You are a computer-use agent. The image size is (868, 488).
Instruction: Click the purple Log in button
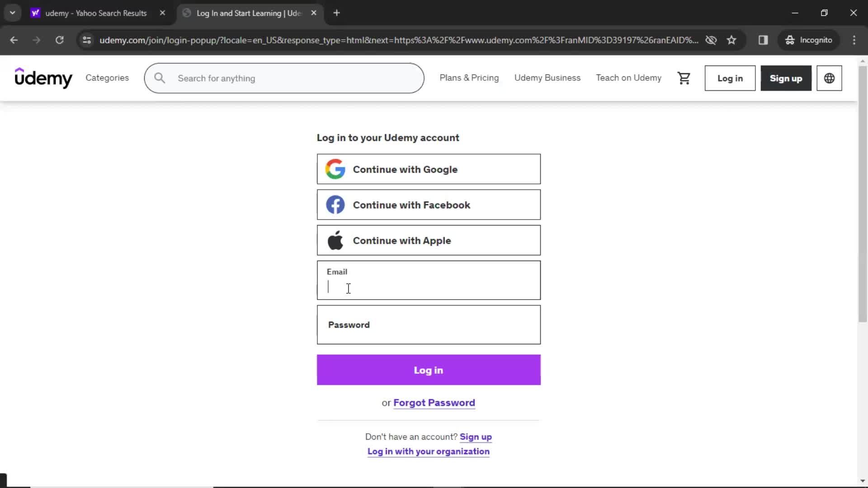429,370
